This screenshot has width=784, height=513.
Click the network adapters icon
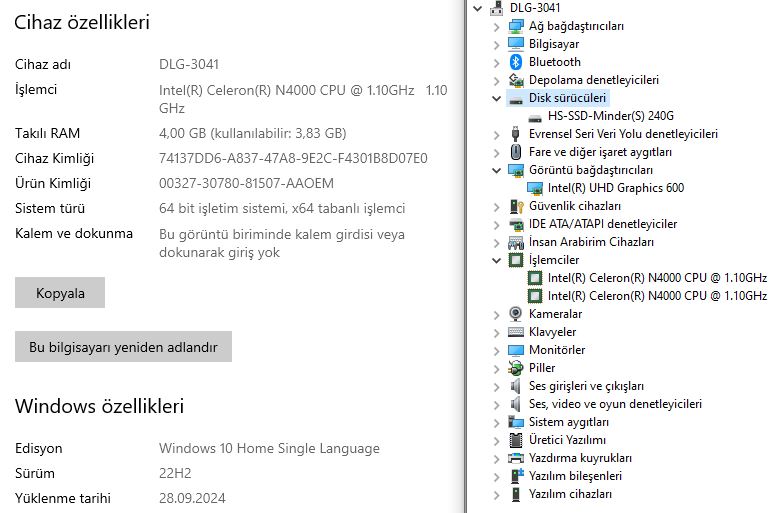516,26
